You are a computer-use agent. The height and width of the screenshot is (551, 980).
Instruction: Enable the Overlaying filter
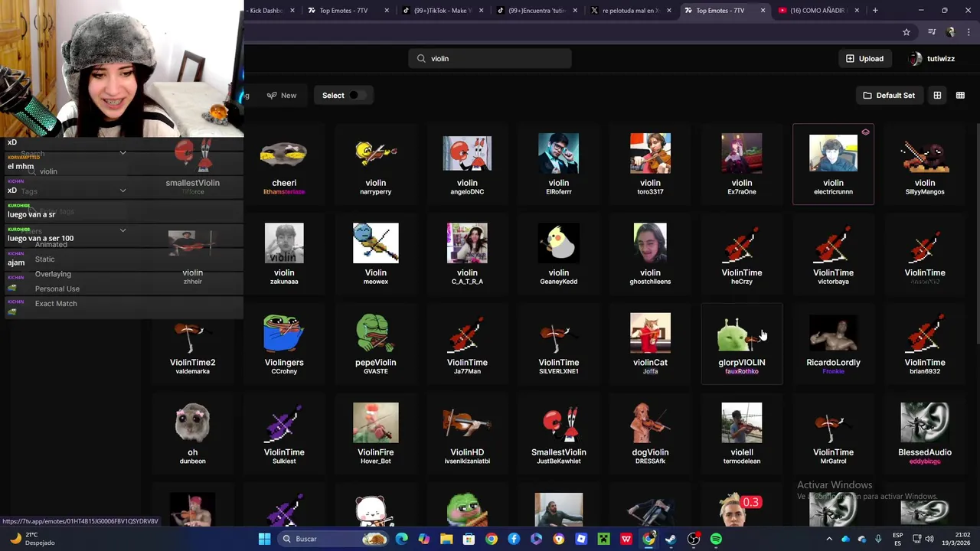click(53, 274)
